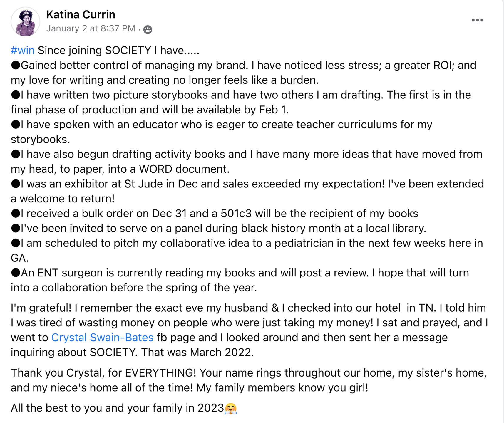
Task: Open the #win hashtag
Action: tap(23, 51)
